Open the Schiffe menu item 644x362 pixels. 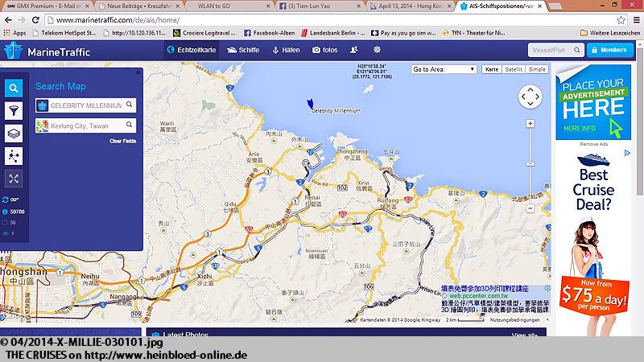[243, 50]
